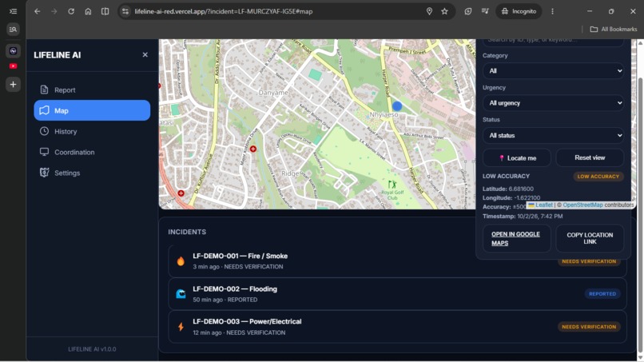
Task: Select incident LF-DEMO-001 Fire / Smoke
Action: pos(397,261)
